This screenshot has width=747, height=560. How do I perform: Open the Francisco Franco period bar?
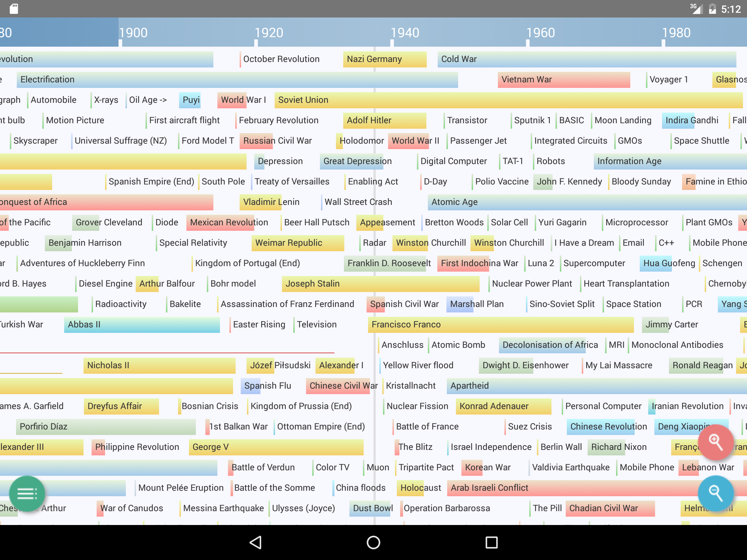(x=501, y=324)
